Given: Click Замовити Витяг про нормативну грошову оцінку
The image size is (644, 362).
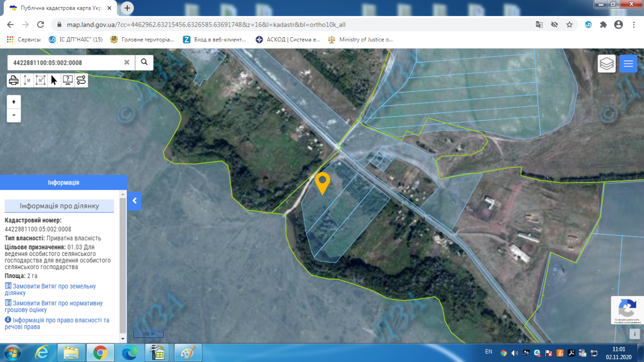Looking at the screenshot, I should click(x=53, y=306).
